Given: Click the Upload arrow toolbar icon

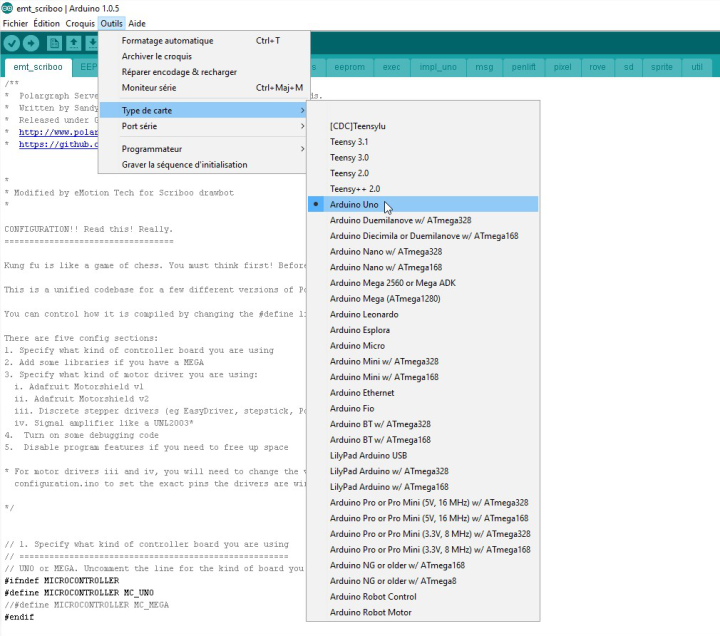Looking at the screenshot, I should click(31, 44).
